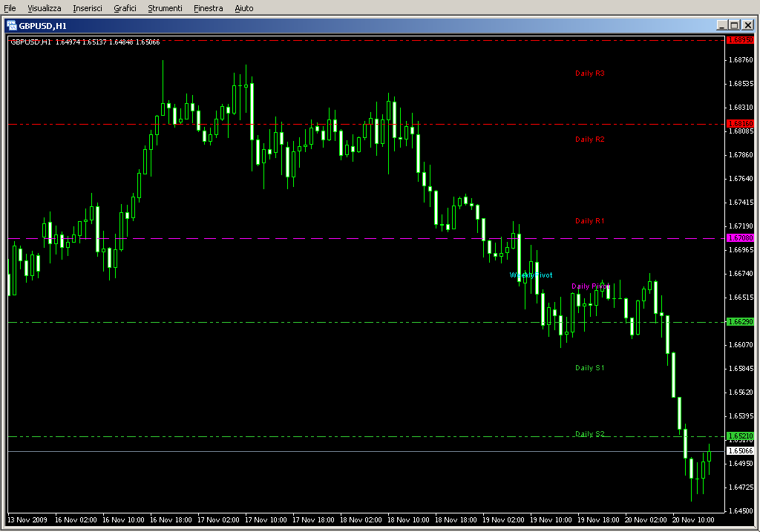Image resolution: width=760 pixels, height=532 pixels.
Task: Click the 18 Nov 02:00 time label
Action: click(x=361, y=520)
